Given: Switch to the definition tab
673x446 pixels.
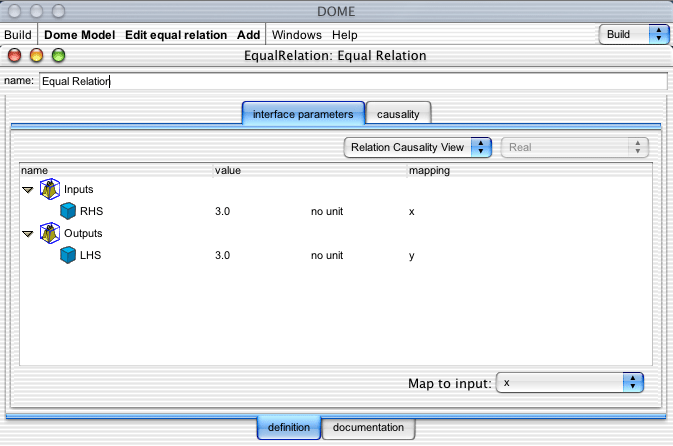Looking at the screenshot, I should coord(289,428).
